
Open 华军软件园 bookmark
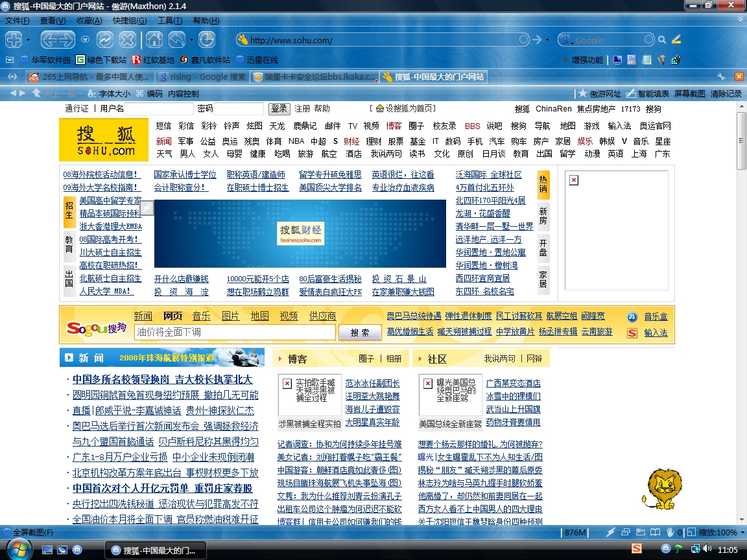(46, 60)
